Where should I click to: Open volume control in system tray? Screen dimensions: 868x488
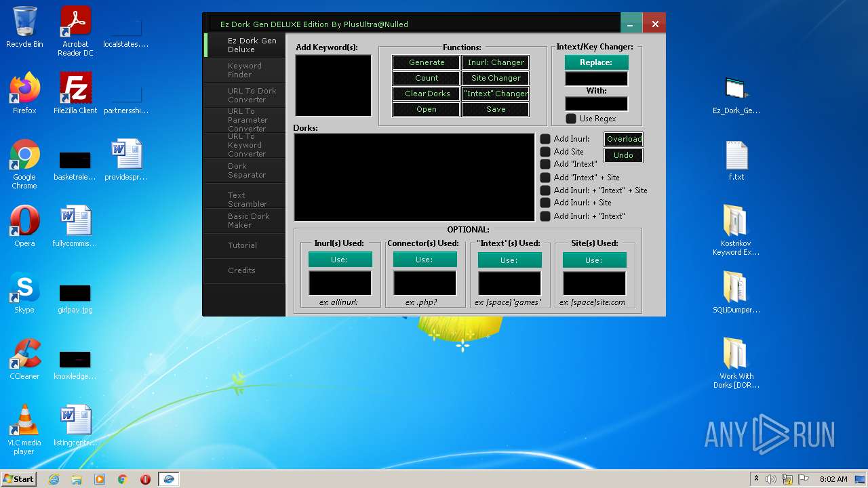pos(771,479)
